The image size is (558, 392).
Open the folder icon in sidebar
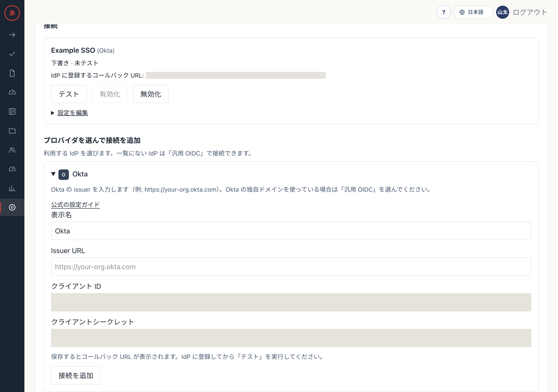point(12,131)
